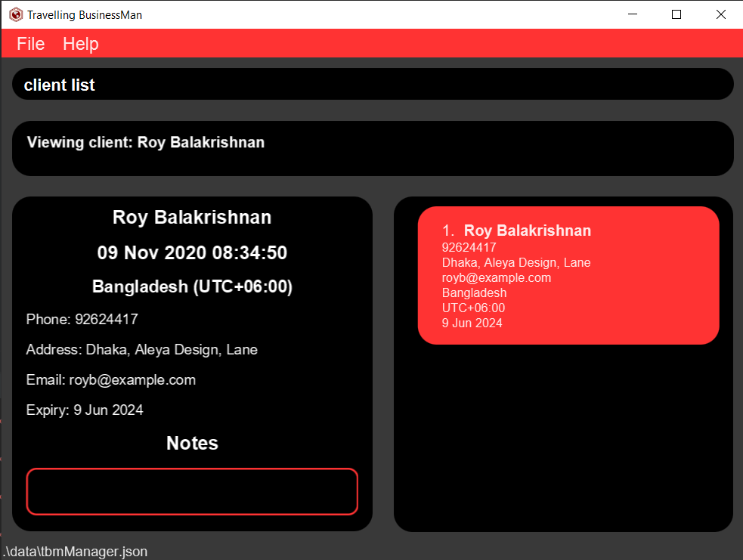Select the Roy Balakrishnan client card
The height and width of the screenshot is (560, 743).
point(568,275)
